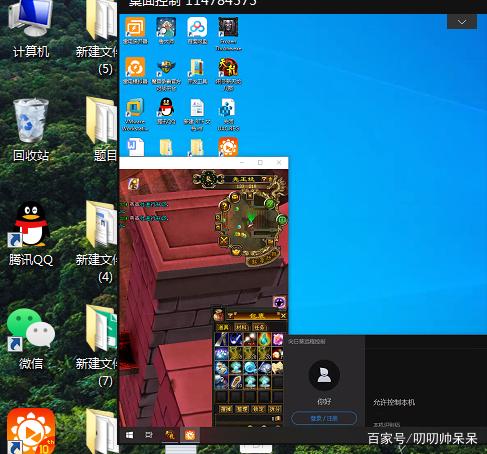Switch to the 道具 tab in inventory

coord(223,327)
